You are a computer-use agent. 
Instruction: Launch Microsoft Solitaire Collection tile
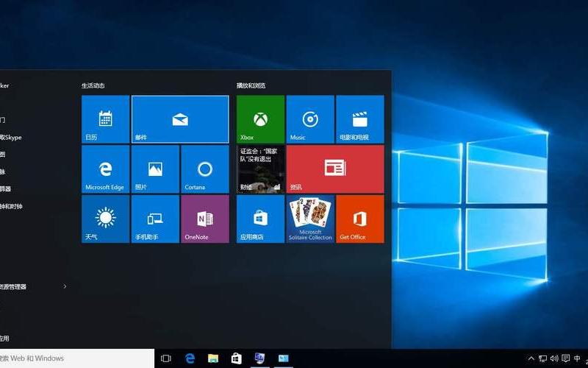(310, 219)
